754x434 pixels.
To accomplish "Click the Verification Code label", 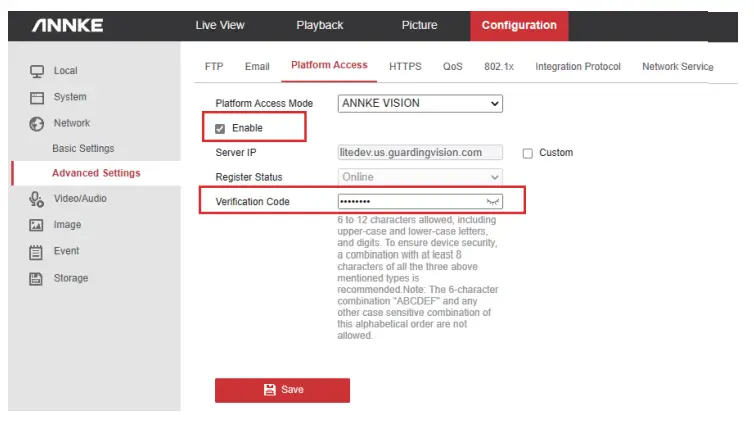I will (x=252, y=202).
